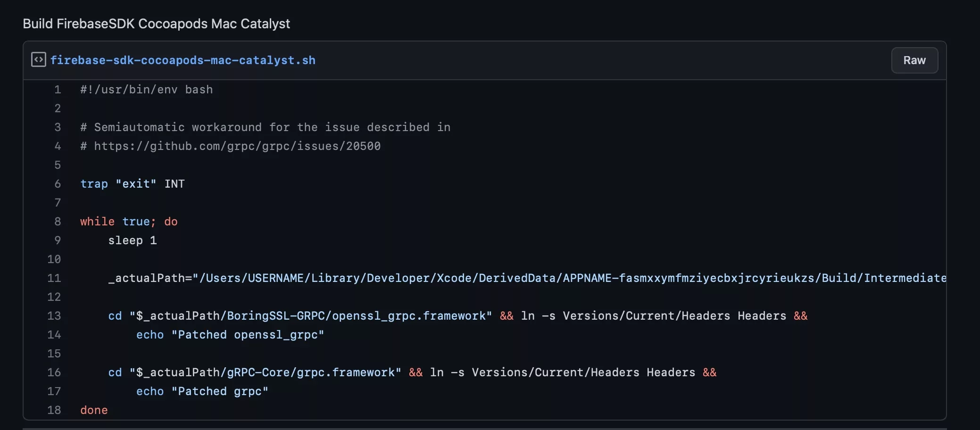Click the 'sleep 1' line

[133, 240]
